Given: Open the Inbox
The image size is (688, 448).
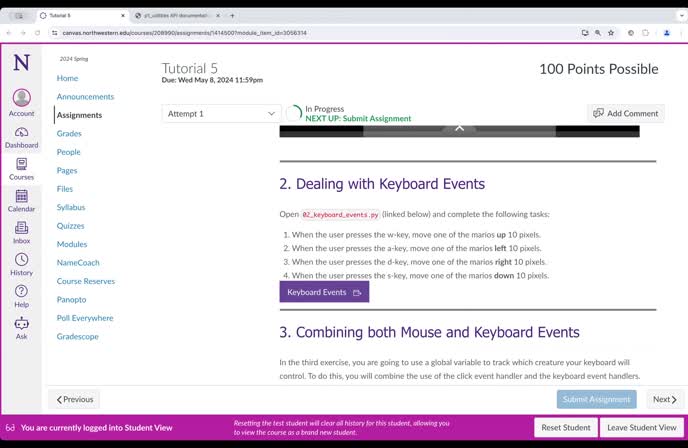Looking at the screenshot, I should tap(21, 233).
